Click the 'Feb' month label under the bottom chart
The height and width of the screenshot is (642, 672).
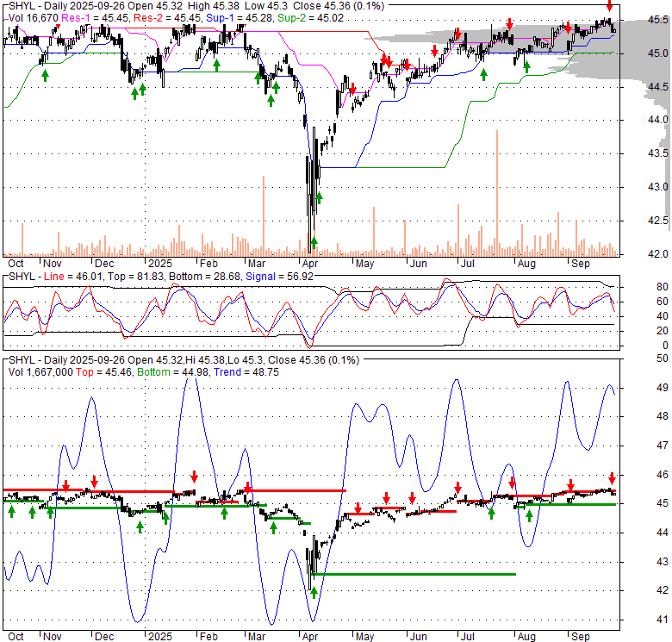(x=208, y=637)
